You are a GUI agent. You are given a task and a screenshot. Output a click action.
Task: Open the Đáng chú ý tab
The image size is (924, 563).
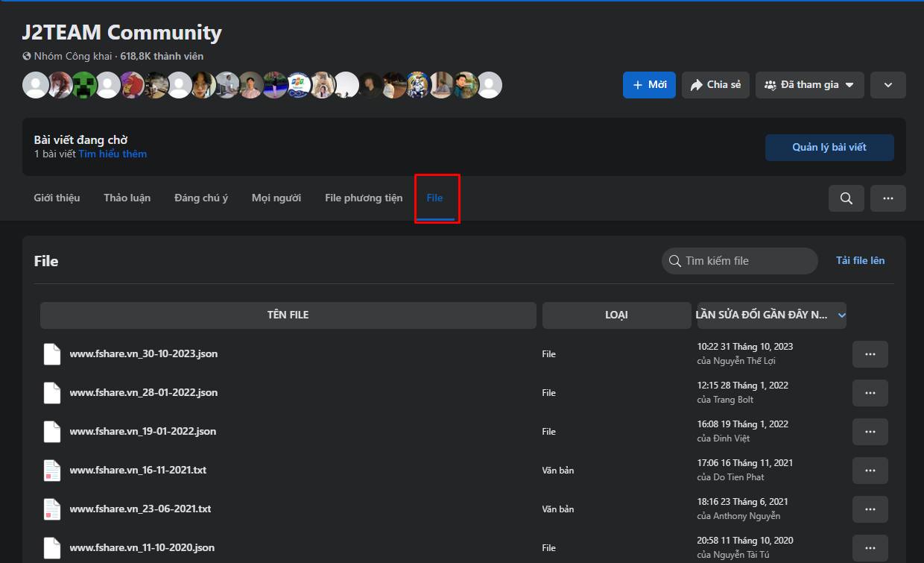(201, 198)
